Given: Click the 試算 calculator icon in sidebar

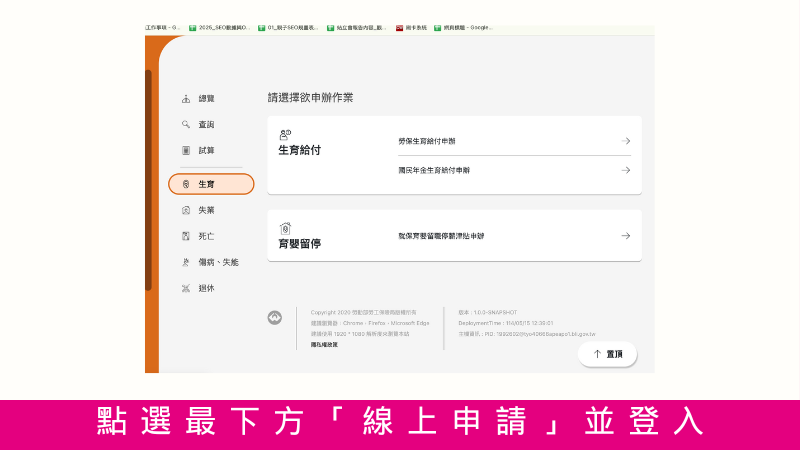Looking at the screenshot, I should click(186, 151).
